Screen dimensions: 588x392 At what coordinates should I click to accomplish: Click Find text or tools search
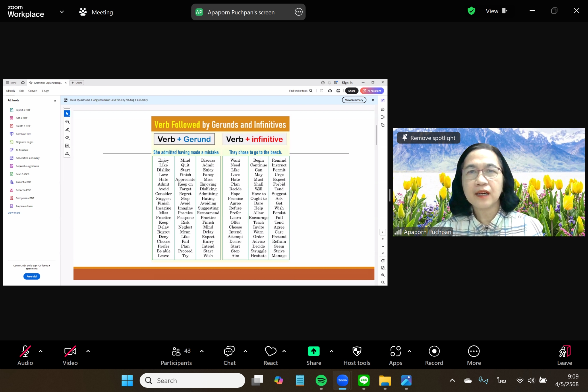pyautogui.click(x=301, y=91)
